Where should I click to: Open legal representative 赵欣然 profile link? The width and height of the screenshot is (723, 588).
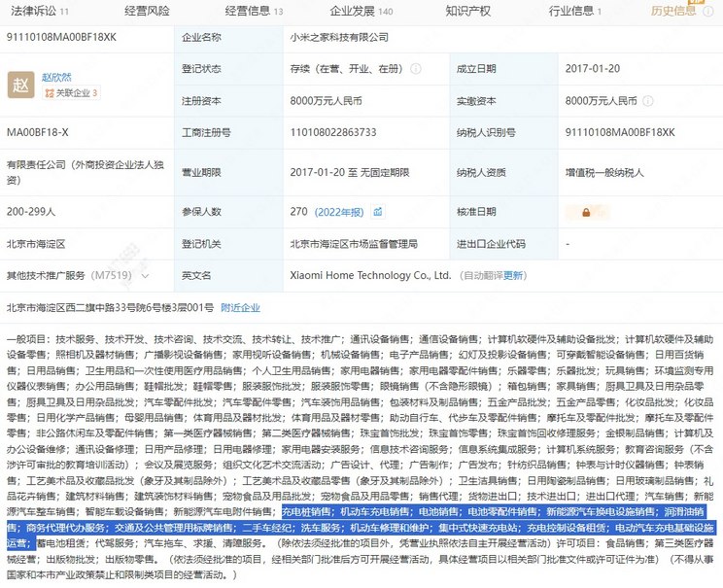[58, 77]
